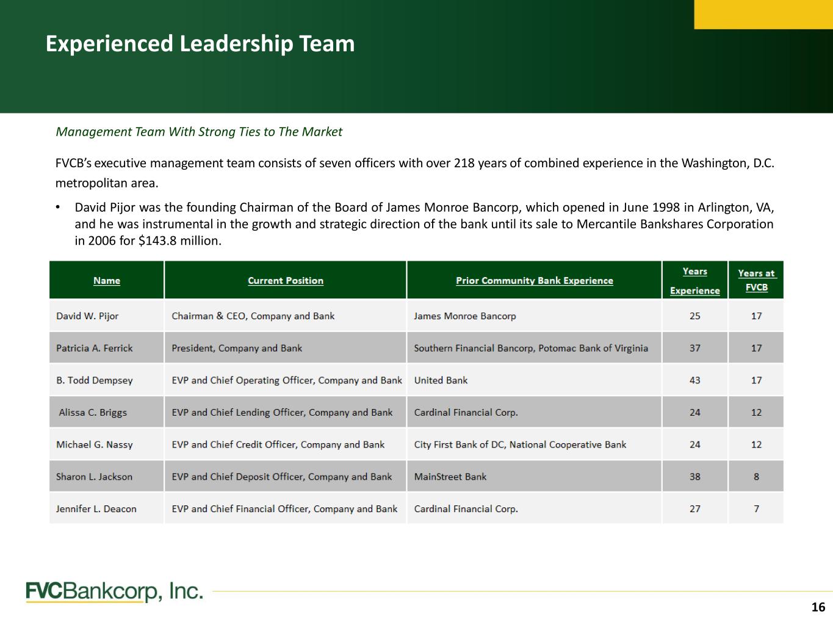Click the slide page number 16
833x644 pixels.
818,607
